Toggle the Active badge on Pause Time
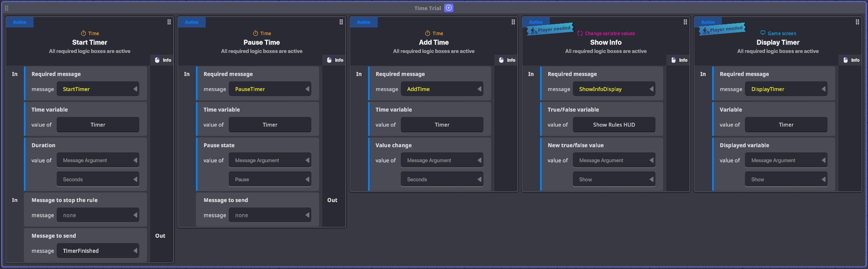Image resolution: width=868 pixels, height=269 pixels. pyautogui.click(x=191, y=22)
